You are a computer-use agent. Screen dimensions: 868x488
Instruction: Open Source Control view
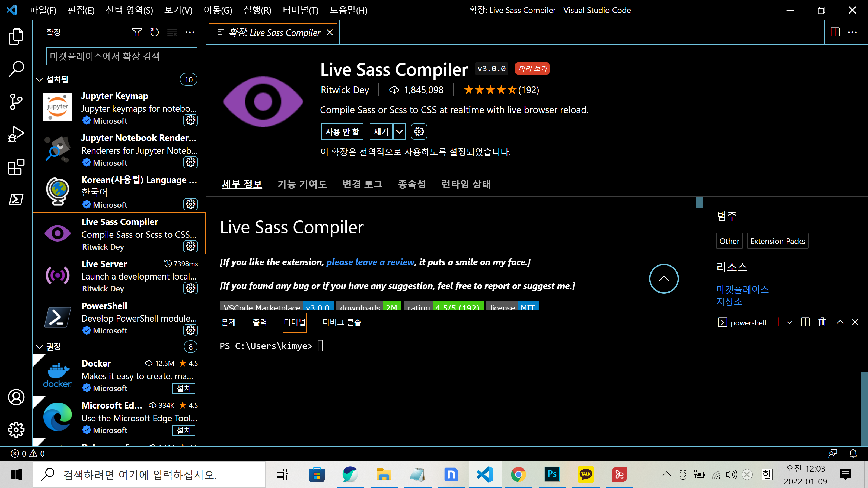pos(16,101)
